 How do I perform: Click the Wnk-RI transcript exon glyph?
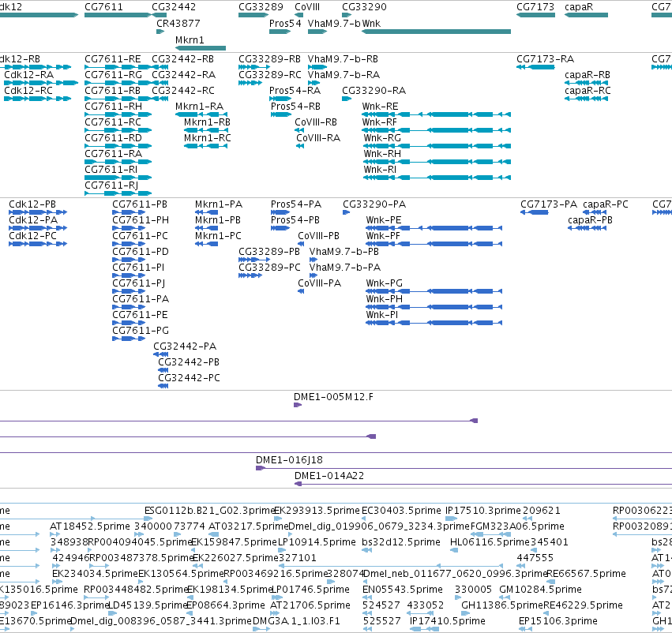[x=437, y=178]
